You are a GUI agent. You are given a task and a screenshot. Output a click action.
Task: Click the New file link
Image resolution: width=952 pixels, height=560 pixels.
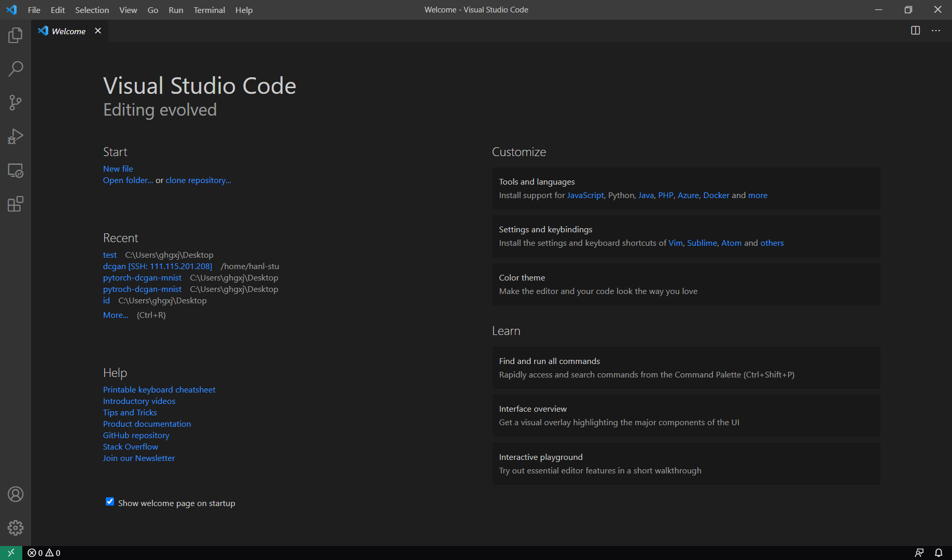(118, 169)
